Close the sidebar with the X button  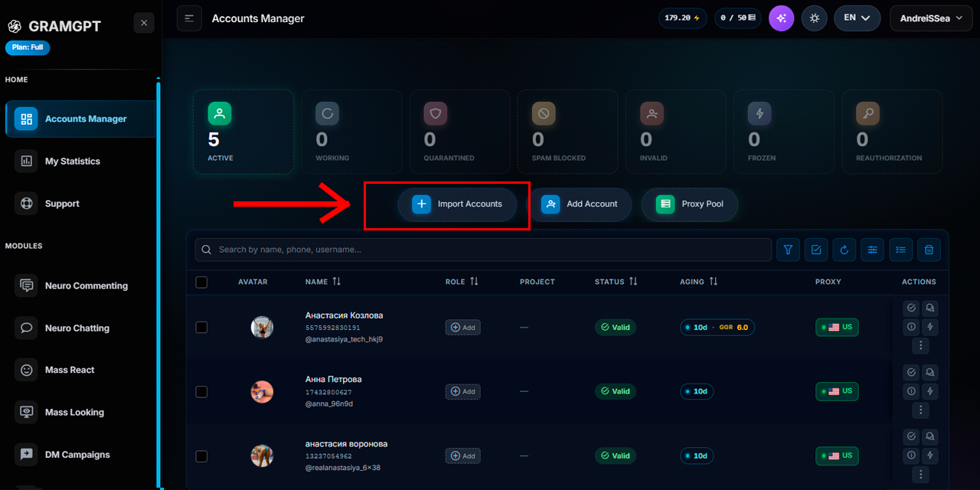(x=144, y=23)
